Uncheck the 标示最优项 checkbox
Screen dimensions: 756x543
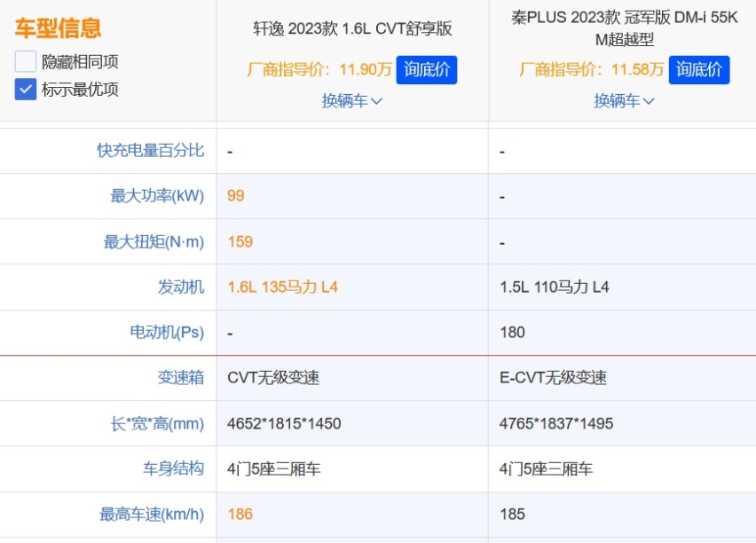pos(26,90)
